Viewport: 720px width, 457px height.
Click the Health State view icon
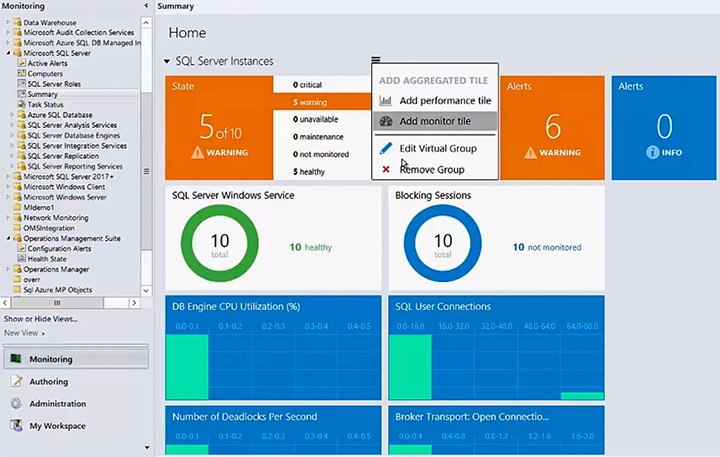click(x=21, y=259)
